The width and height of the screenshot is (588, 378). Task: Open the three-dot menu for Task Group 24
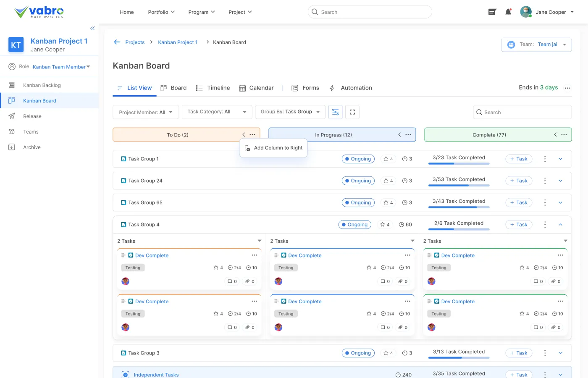(x=545, y=181)
